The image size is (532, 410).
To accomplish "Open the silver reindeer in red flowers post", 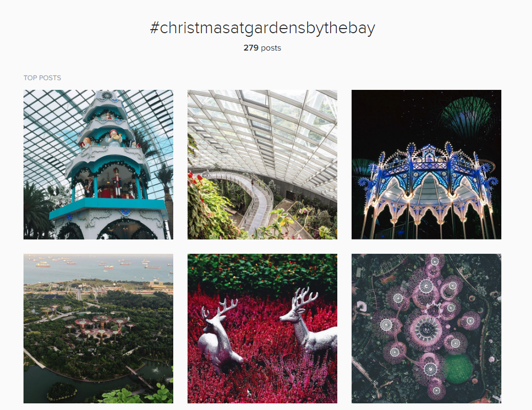I will (262, 328).
